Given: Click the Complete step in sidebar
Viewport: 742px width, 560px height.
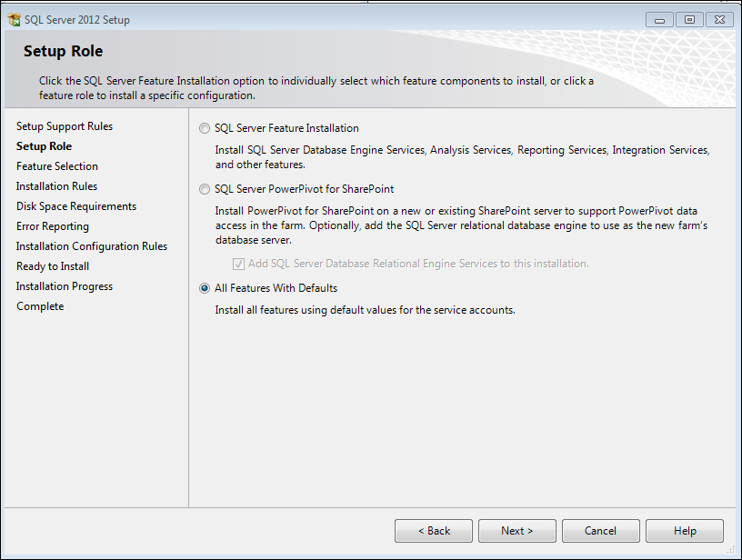Looking at the screenshot, I should (40, 306).
